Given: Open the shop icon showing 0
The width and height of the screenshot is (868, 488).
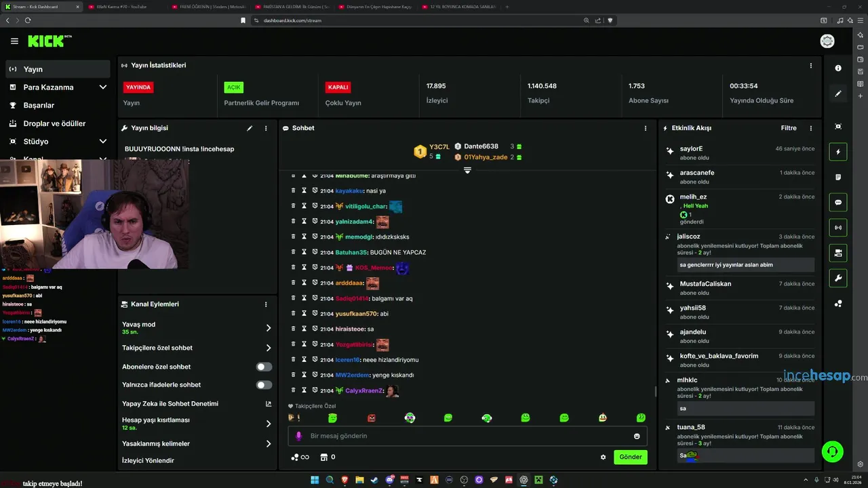Looking at the screenshot, I should [x=328, y=457].
